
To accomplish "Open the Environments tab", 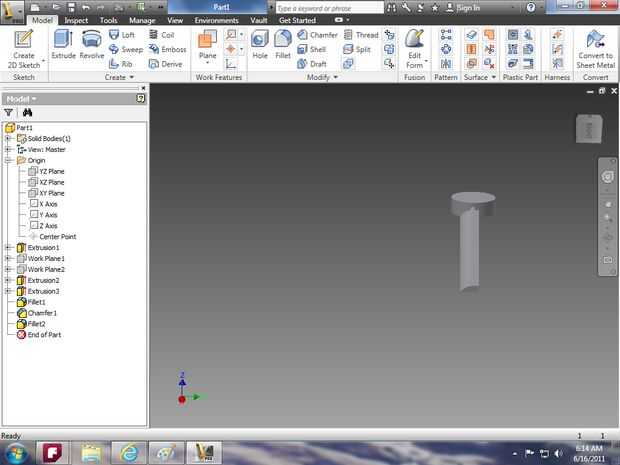I will click(216, 20).
